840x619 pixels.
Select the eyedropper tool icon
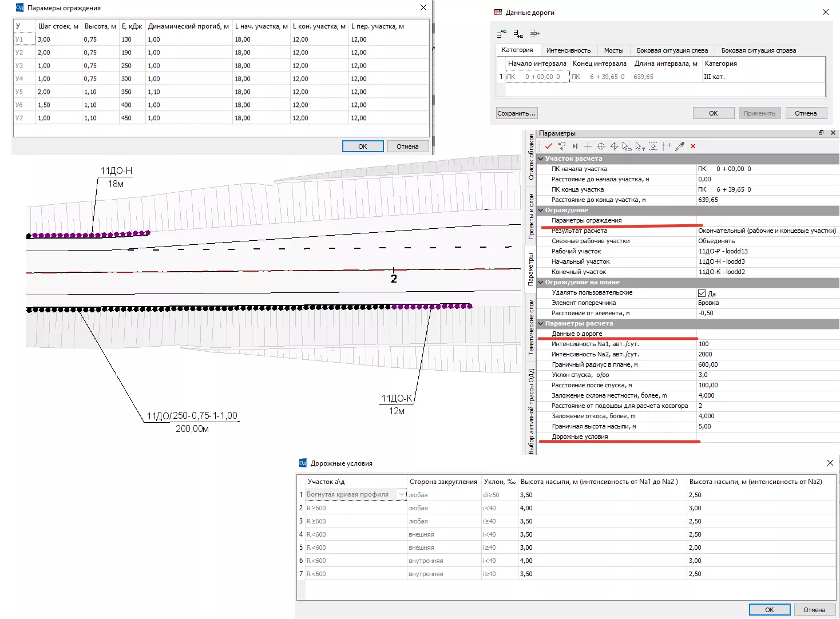coord(680,146)
